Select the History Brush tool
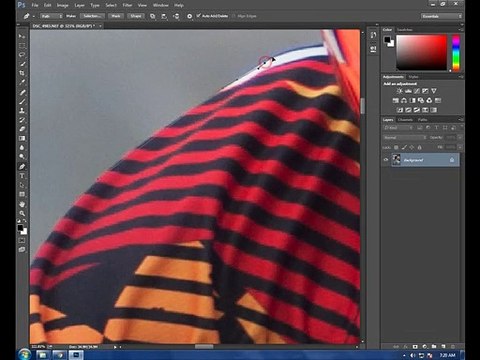 (x=22, y=120)
